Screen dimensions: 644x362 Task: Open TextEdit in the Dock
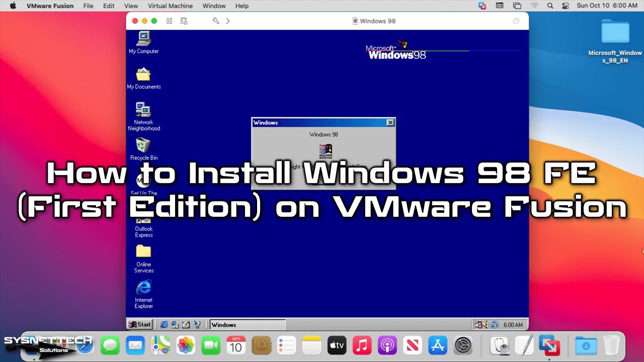pyautogui.click(x=524, y=345)
